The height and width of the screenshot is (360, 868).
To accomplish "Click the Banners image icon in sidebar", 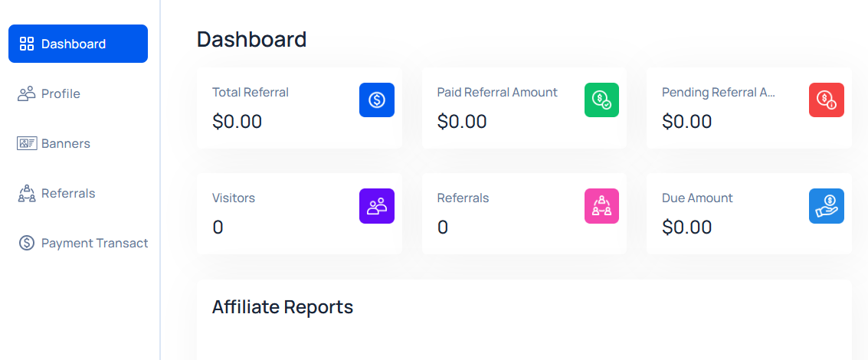I will coord(27,143).
